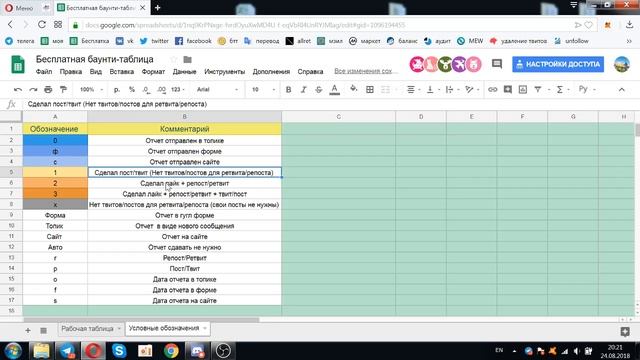Open Условные обозначения tab dropdown arrow
Viewport: 640px width, 360px height.
click(x=204, y=328)
